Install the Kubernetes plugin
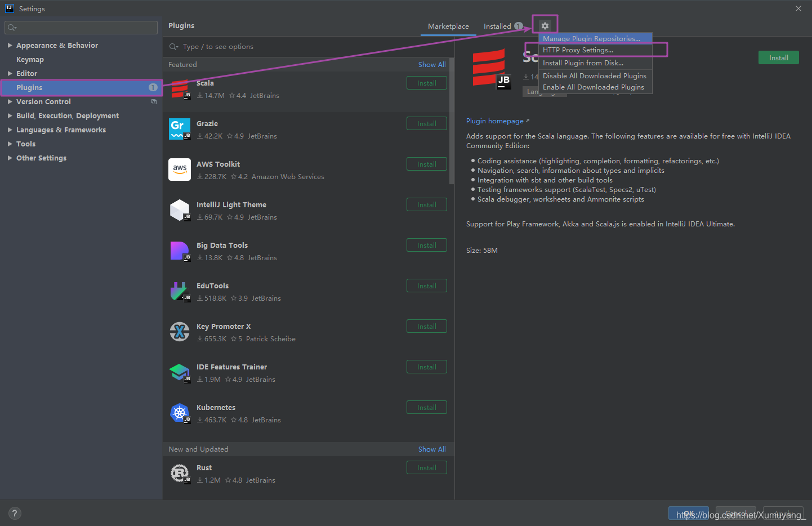The image size is (812, 526). click(x=426, y=407)
